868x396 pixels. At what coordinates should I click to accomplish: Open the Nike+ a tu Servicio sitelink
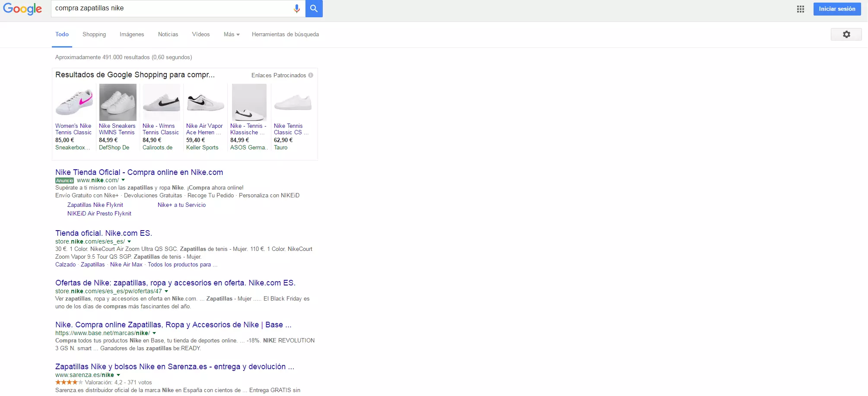tap(181, 205)
